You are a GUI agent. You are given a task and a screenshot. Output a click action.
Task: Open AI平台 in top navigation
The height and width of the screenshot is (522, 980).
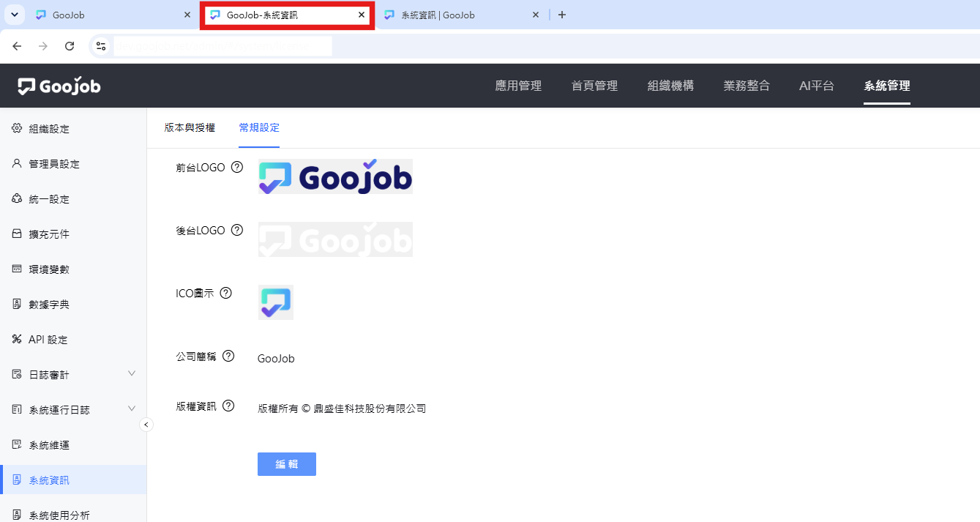817,86
